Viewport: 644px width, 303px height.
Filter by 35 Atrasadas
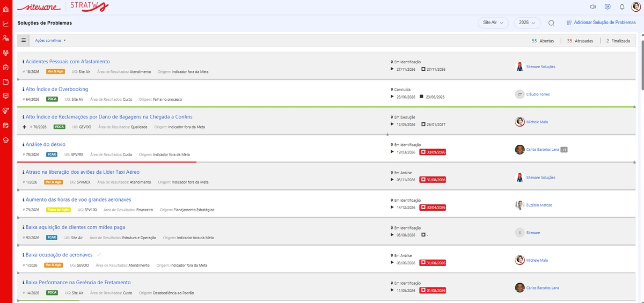(x=580, y=41)
